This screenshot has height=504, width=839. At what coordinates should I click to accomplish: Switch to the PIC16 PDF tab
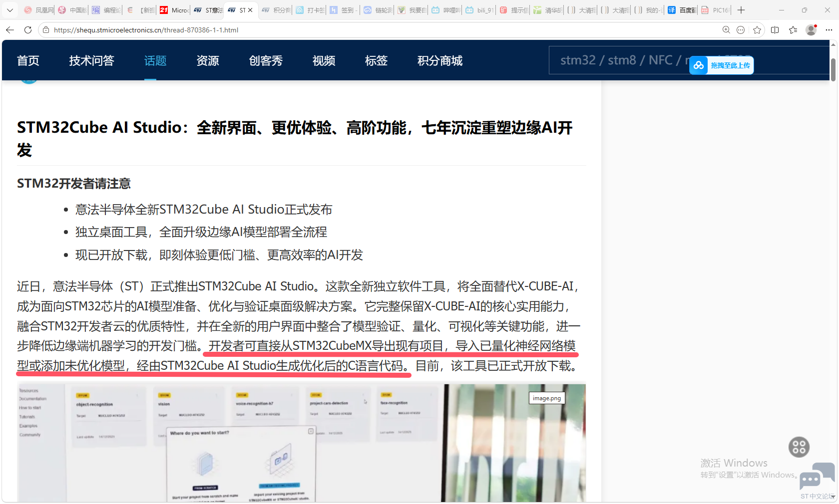click(716, 10)
